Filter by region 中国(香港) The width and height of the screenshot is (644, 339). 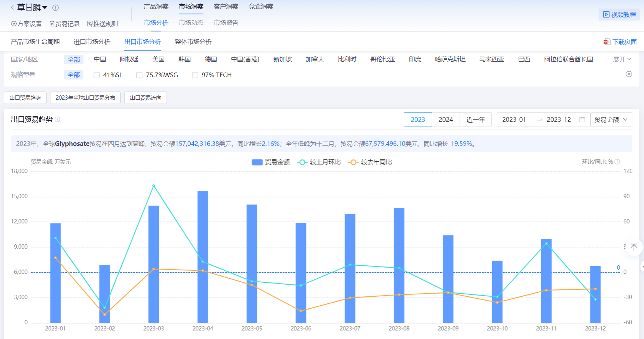pyautogui.click(x=245, y=59)
